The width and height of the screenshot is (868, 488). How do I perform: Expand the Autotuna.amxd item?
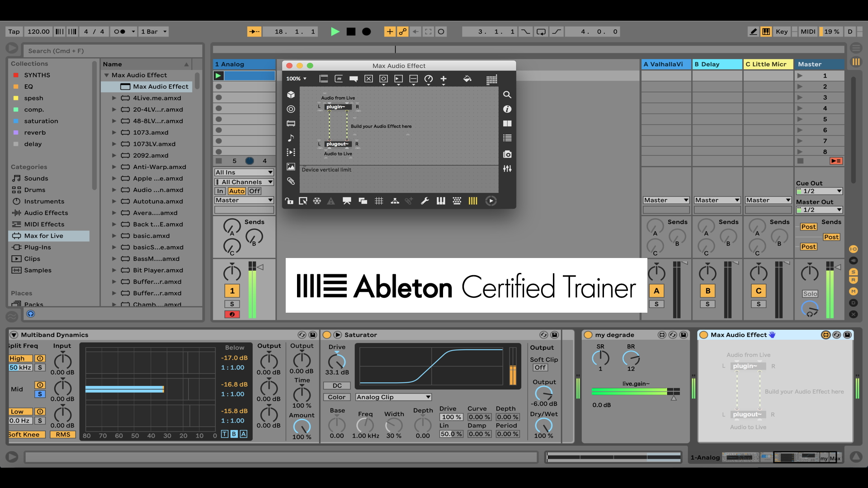tap(114, 202)
